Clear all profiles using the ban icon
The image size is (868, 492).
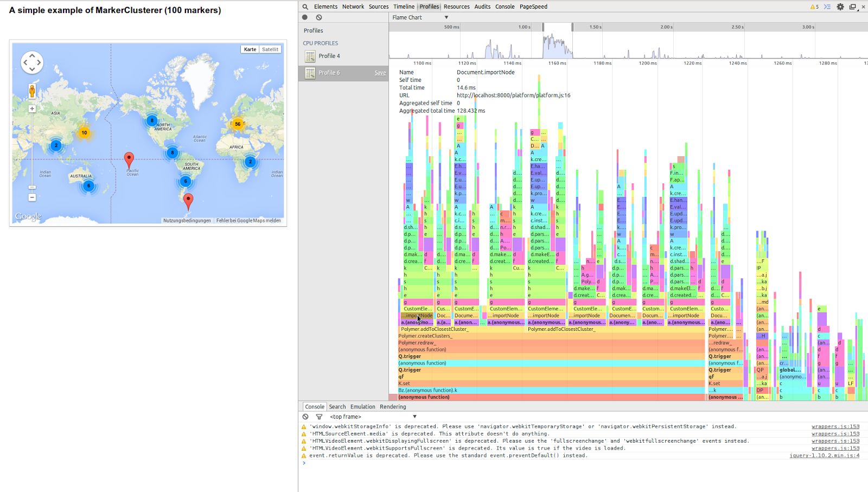point(319,17)
